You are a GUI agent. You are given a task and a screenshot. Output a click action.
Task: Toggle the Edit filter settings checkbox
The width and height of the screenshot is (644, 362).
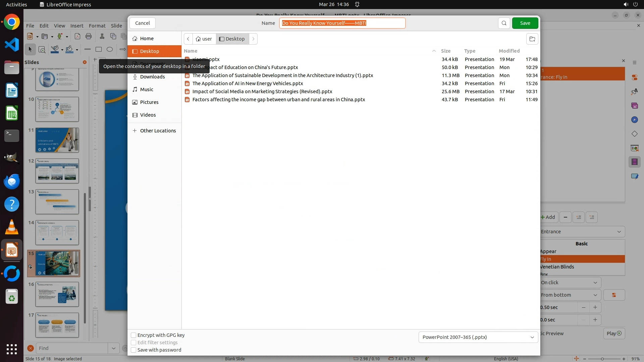point(133,343)
